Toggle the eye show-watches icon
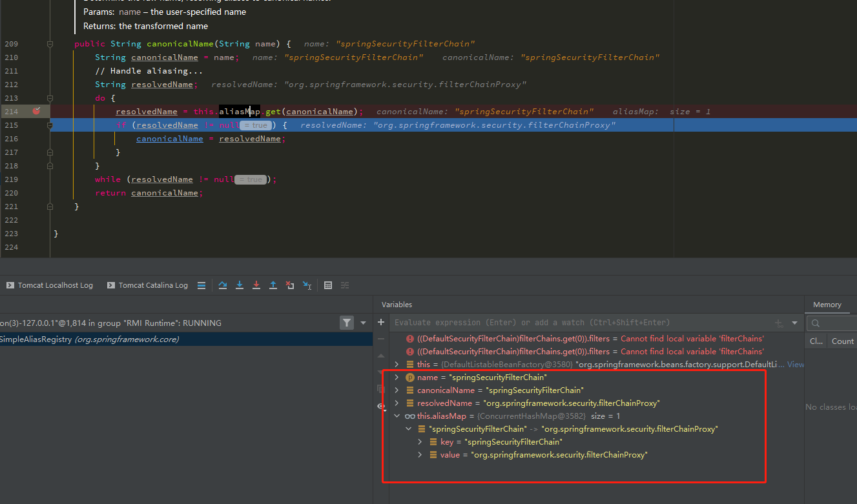This screenshot has width=857, height=504. [381, 406]
